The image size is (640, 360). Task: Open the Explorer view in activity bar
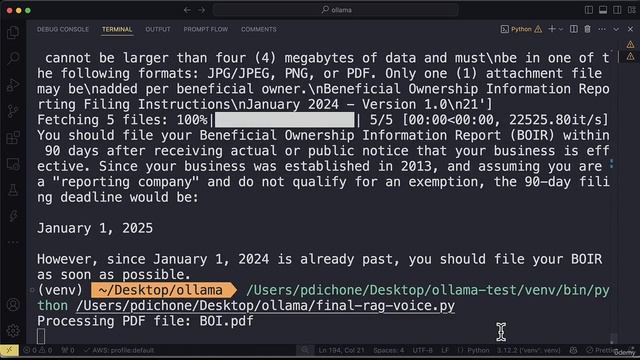coord(13,33)
